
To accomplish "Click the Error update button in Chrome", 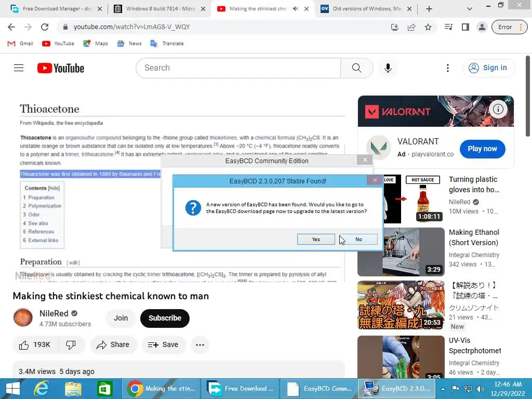I will click(x=509, y=27).
